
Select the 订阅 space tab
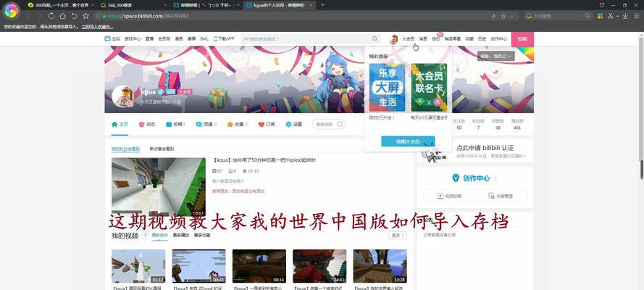[x=266, y=124]
